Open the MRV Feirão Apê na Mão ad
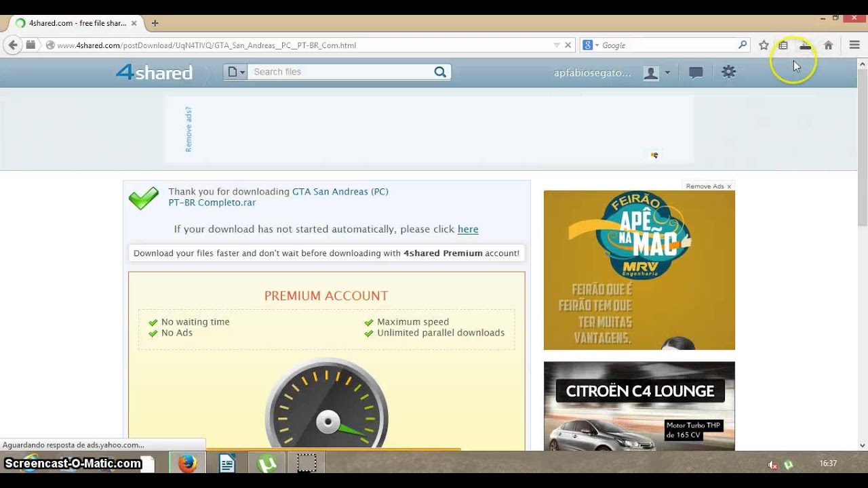The height and width of the screenshot is (488, 868). 639,270
